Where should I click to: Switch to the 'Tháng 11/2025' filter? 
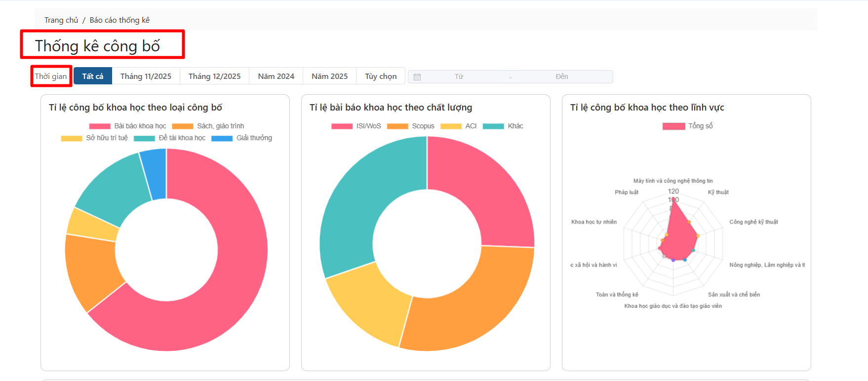click(x=146, y=76)
